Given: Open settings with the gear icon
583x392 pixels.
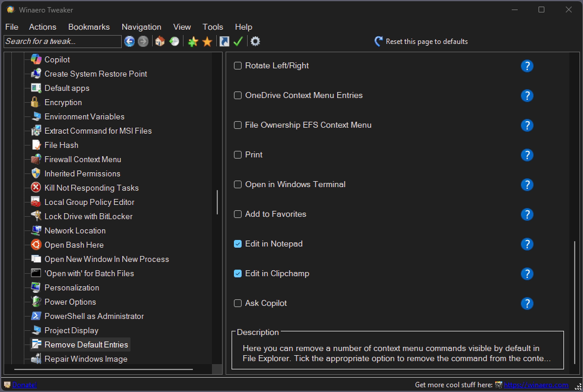Looking at the screenshot, I should tap(255, 41).
